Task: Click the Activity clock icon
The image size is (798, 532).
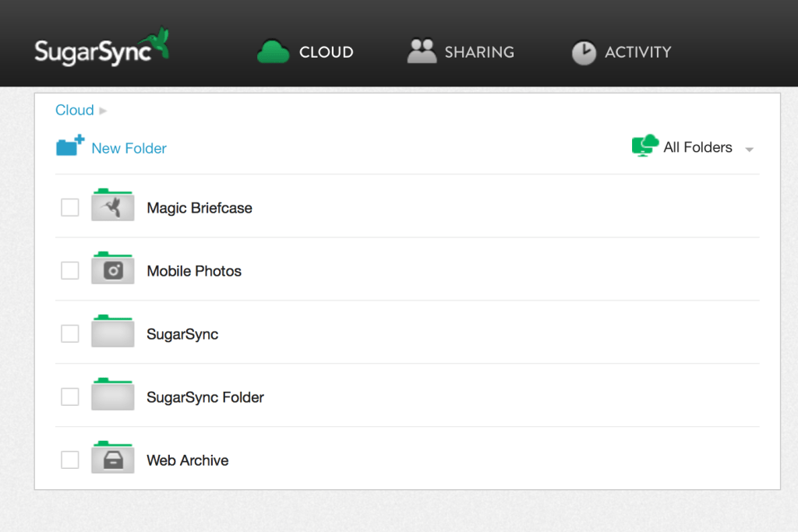Action: [584, 52]
